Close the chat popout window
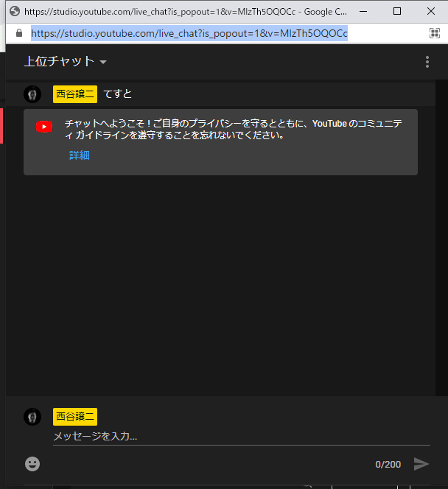Image resolution: width=448 pixels, height=489 pixels. point(431,11)
